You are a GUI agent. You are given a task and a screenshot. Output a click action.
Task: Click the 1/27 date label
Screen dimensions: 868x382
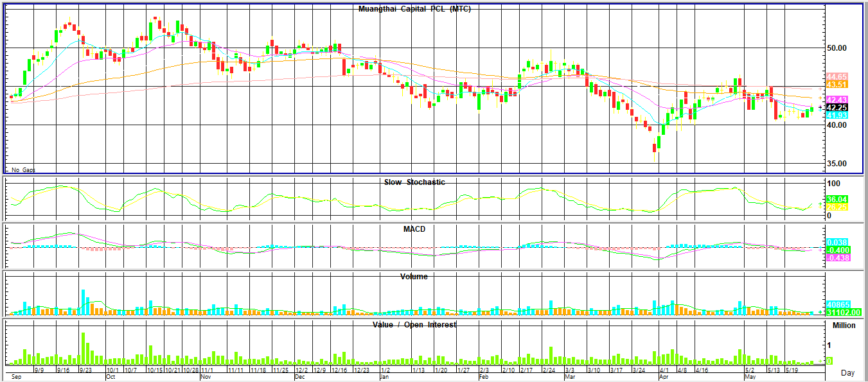pyautogui.click(x=463, y=370)
